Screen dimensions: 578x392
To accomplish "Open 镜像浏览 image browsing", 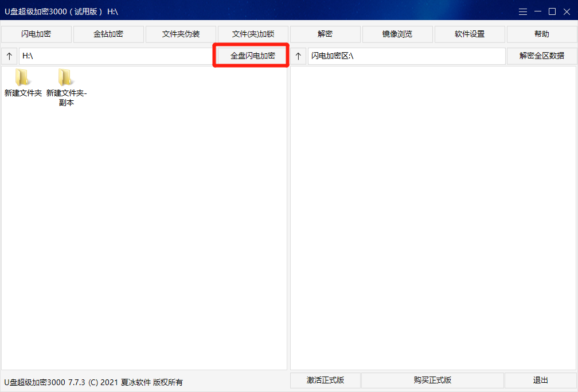I will [397, 34].
